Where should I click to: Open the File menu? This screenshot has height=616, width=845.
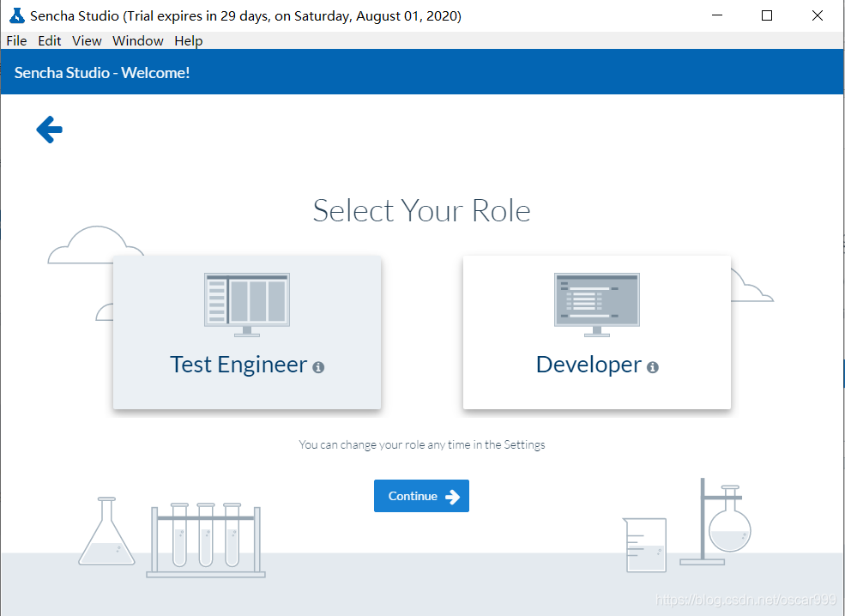point(16,41)
